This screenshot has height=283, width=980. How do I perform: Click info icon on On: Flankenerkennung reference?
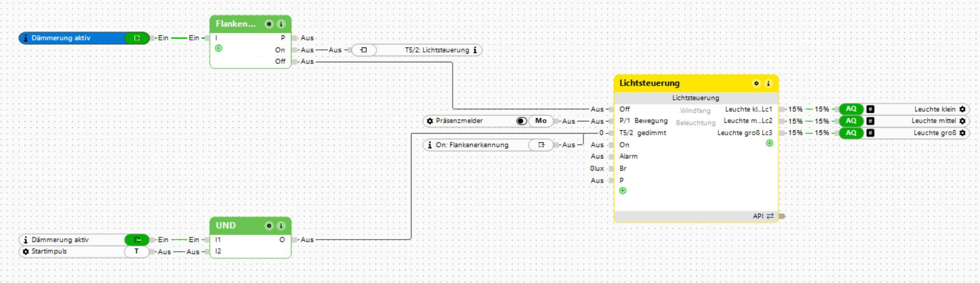coord(430,145)
